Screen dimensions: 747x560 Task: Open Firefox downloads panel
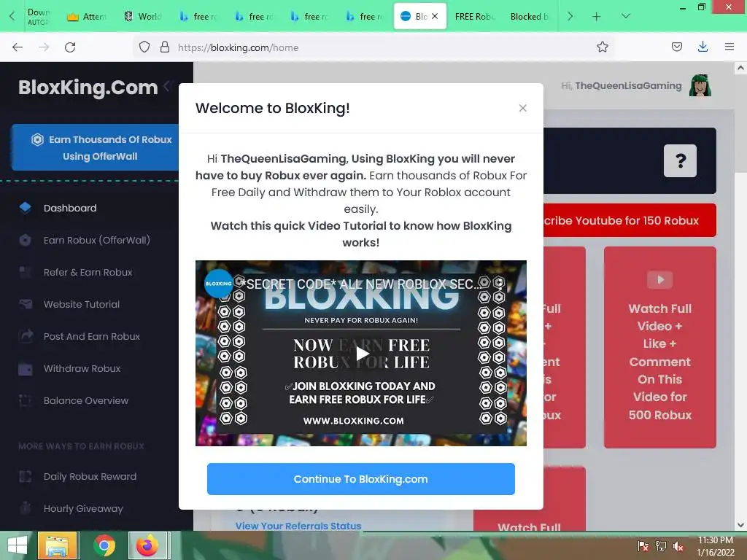[703, 47]
